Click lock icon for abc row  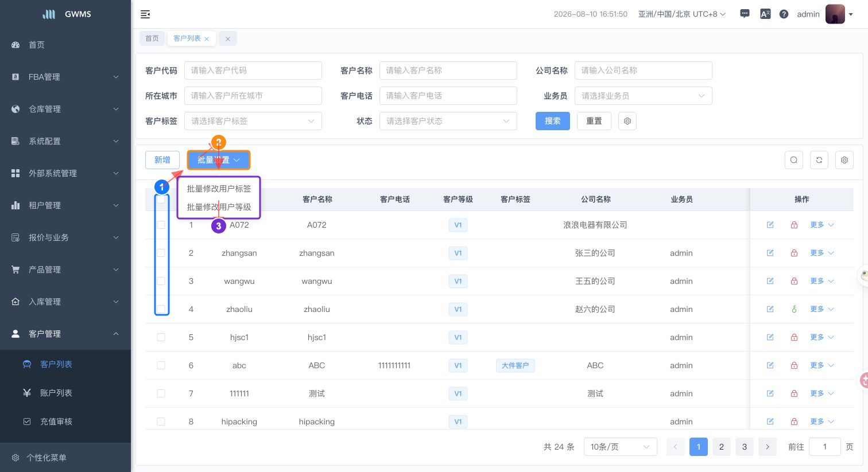tap(794, 365)
